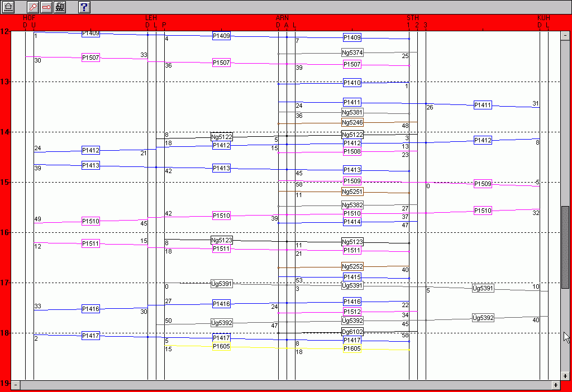Select train label Ng5252

click(352, 266)
